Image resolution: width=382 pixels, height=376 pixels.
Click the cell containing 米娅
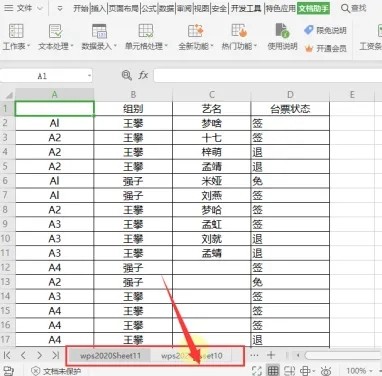pyautogui.click(x=211, y=181)
